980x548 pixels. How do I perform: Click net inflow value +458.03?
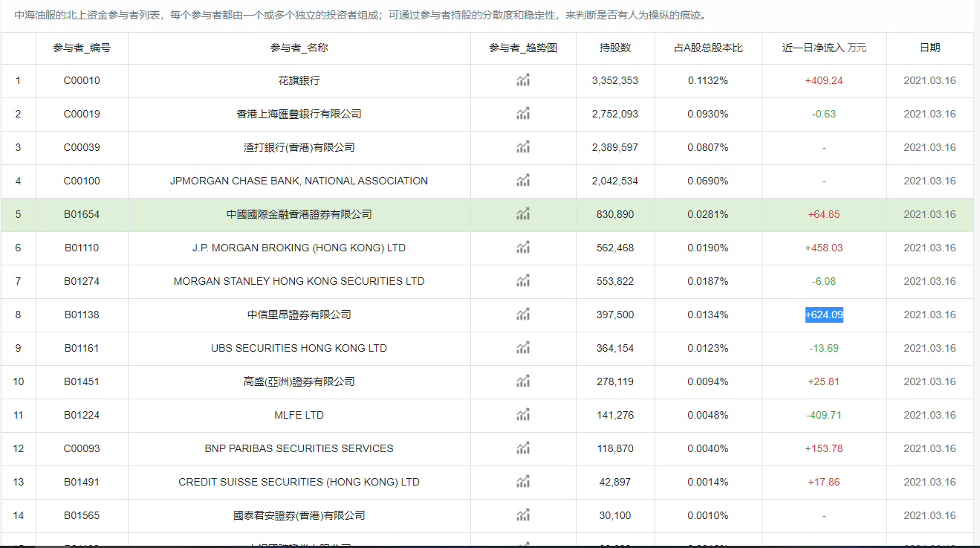pyautogui.click(x=824, y=248)
